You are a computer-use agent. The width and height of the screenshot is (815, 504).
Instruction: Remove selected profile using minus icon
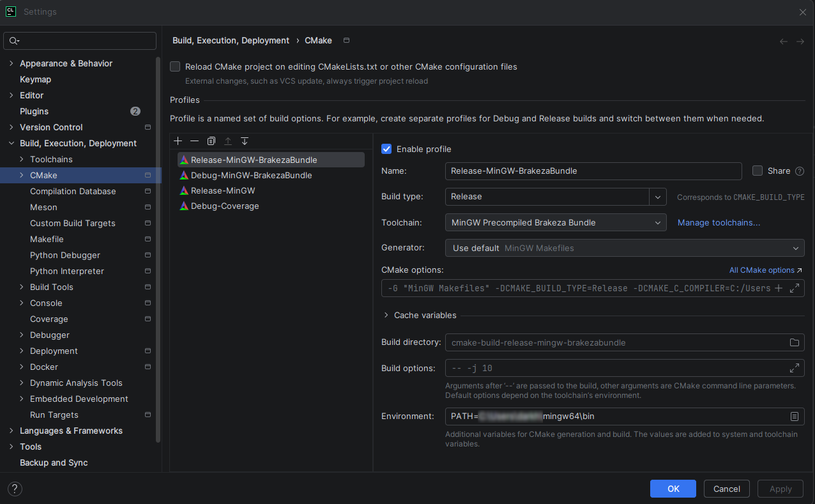click(195, 141)
